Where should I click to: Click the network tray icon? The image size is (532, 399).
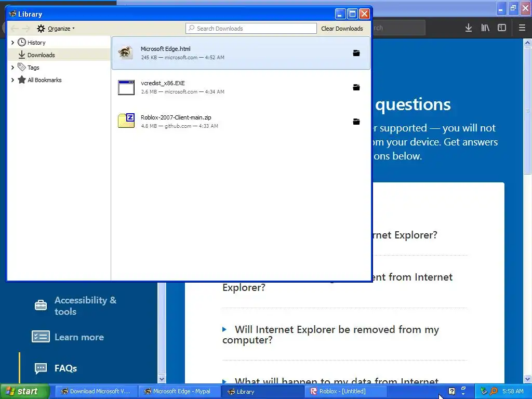[484, 391]
